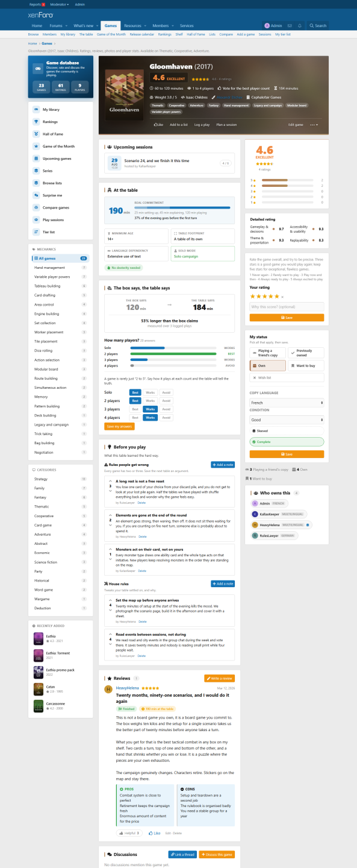The height and width of the screenshot is (868, 357).
Task: Click the Upcoming games sidebar icon
Action: [x=37, y=159]
